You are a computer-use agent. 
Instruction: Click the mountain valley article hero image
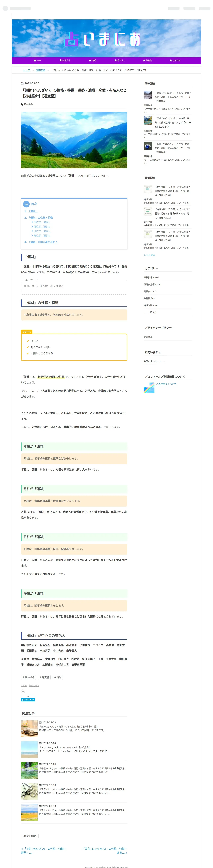click(74, 140)
